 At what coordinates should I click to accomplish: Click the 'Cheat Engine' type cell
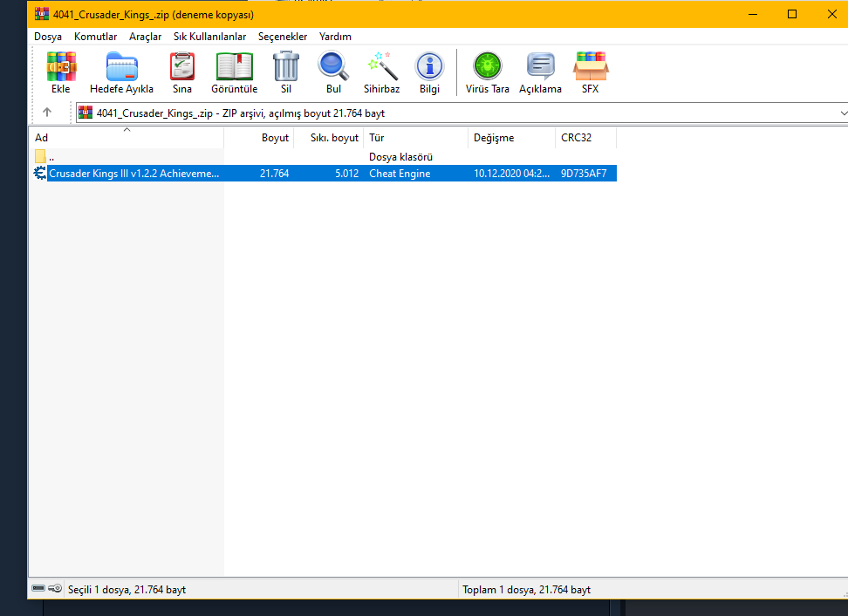point(400,173)
